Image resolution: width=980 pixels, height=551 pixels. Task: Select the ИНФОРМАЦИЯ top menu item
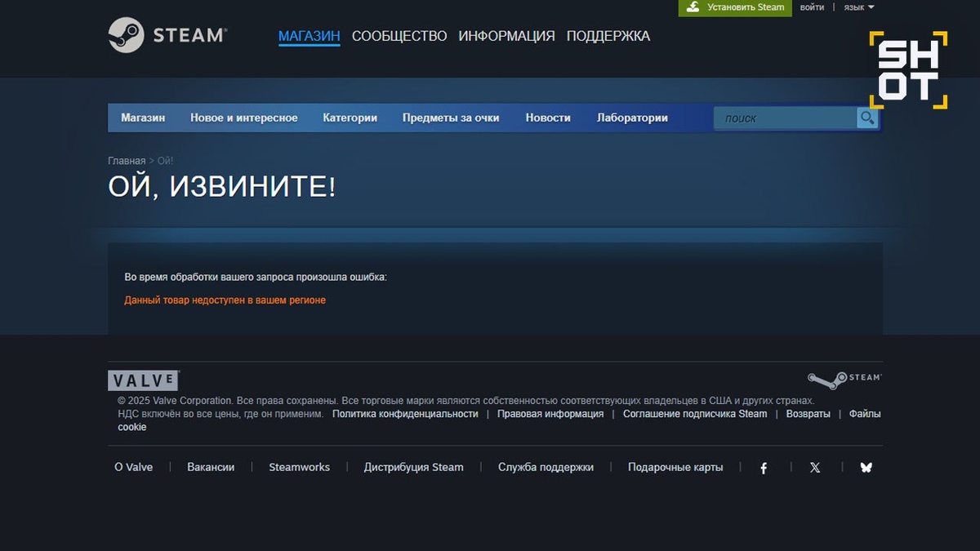(506, 36)
